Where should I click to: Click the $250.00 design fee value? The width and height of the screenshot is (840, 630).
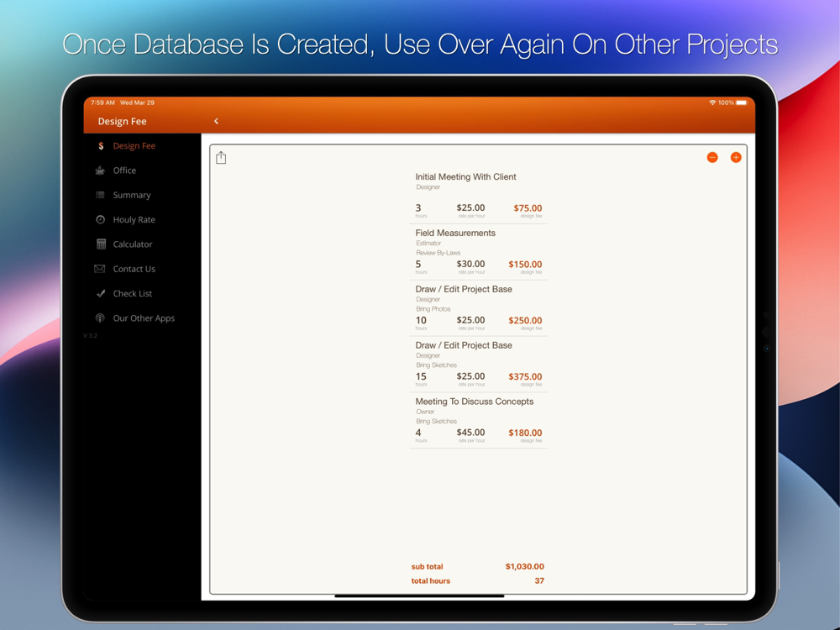525,320
